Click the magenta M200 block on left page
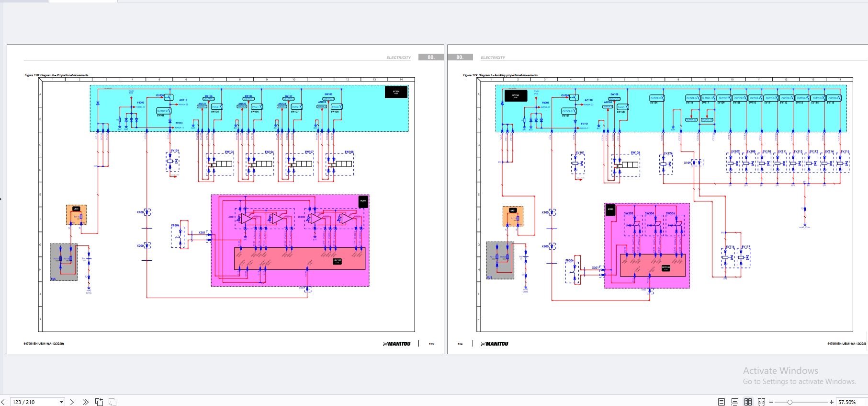The width and height of the screenshot is (868, 406). [290, 240]
